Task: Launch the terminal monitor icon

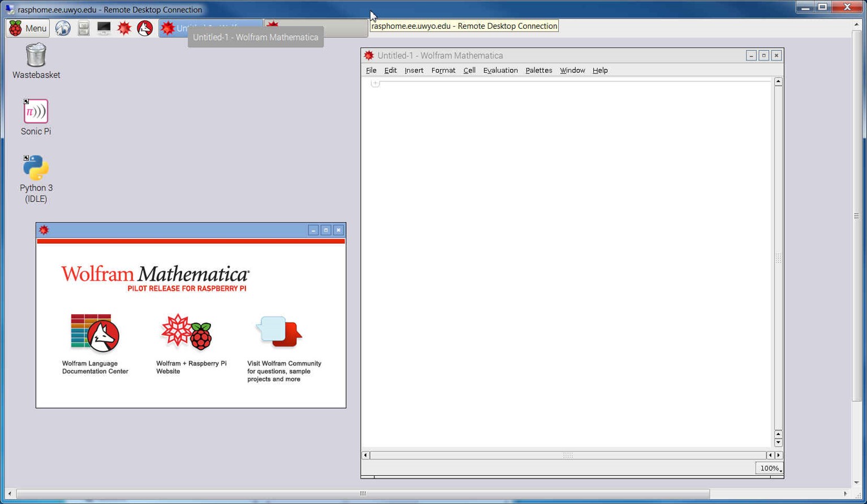Action: [104, 28]
